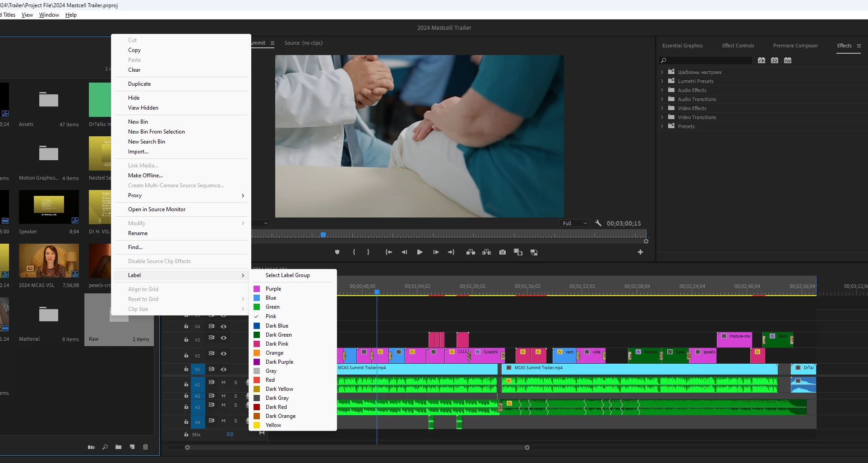Open the button editor plus icon
The image size is (868, 463).
(x=640, y=252)
